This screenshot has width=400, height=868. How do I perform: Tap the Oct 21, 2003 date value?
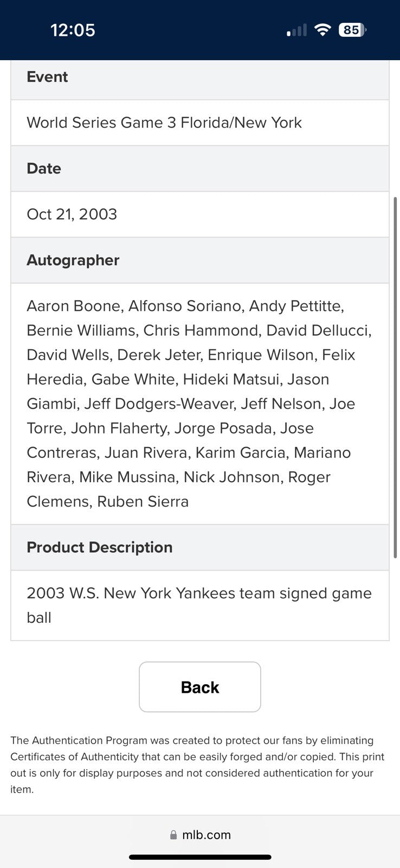tap(72, 214)
